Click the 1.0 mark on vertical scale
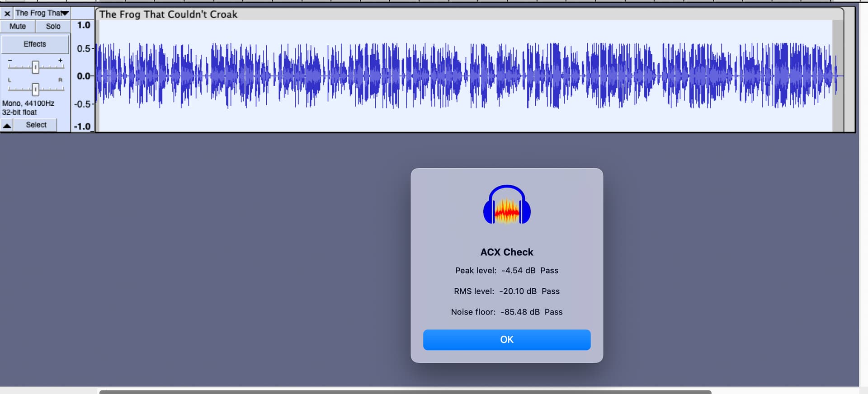The image size is (868, 394). 83,25
